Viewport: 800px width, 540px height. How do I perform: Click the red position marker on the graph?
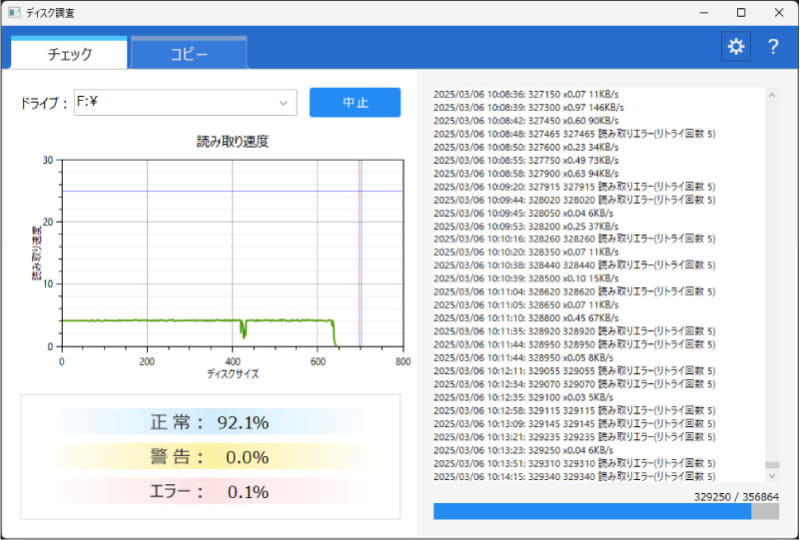tap(360, 253)
